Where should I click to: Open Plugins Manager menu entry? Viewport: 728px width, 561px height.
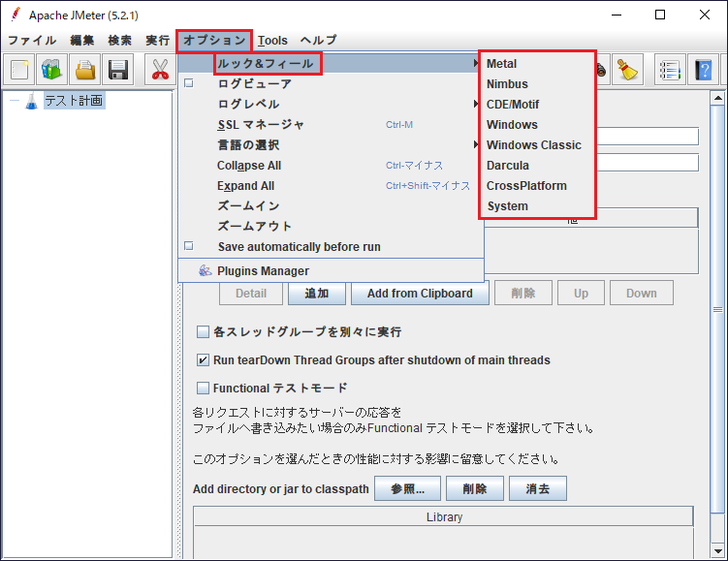coord(329,270)
